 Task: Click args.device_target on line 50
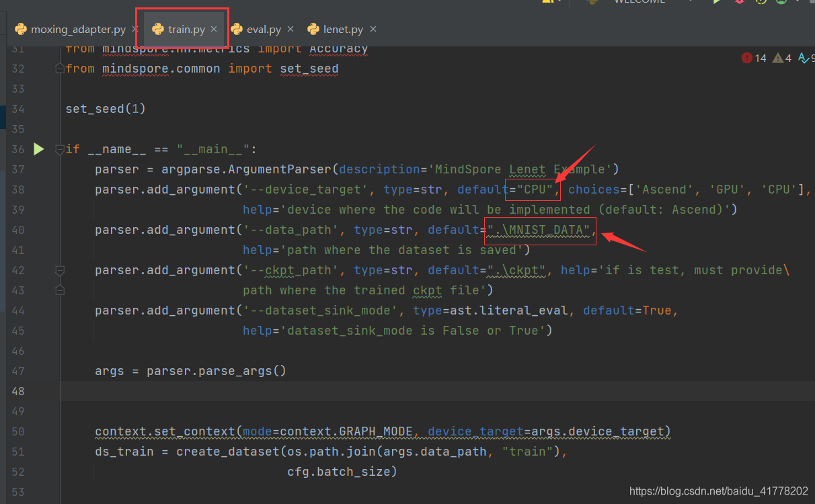598,431
